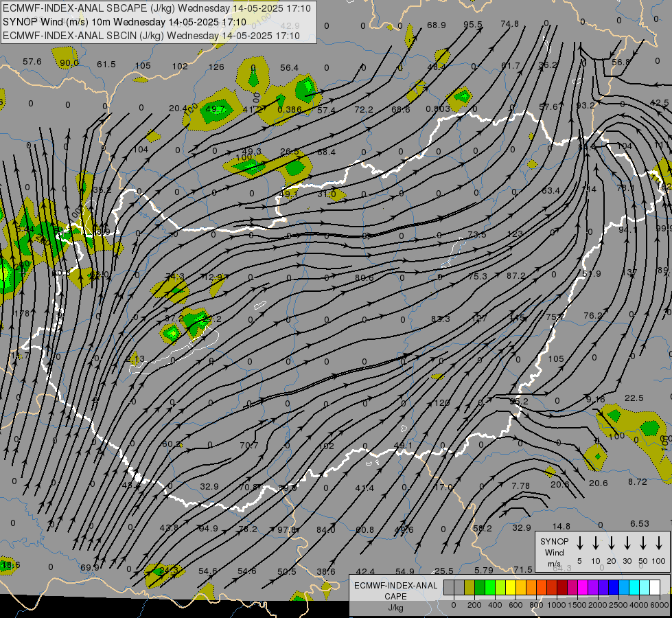672x618 pixels.
Task: Click the 50.5 value on the map
Action: [x=287, y=572]
